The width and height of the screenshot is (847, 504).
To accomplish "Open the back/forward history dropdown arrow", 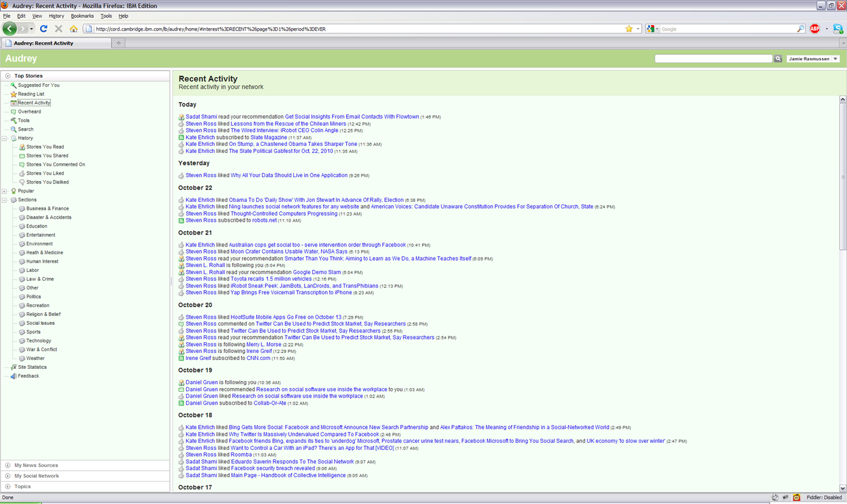I will click(x=32, y=29).
